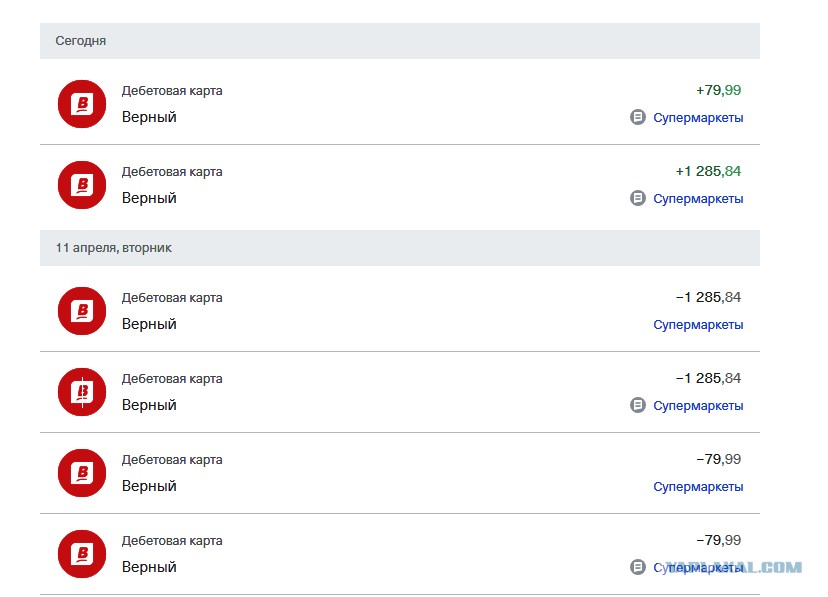Open the Супермаркеты link under the second −1 285,84
Image resolution: width=828 pixels, height=597 pixels.
tap(698, 406)
